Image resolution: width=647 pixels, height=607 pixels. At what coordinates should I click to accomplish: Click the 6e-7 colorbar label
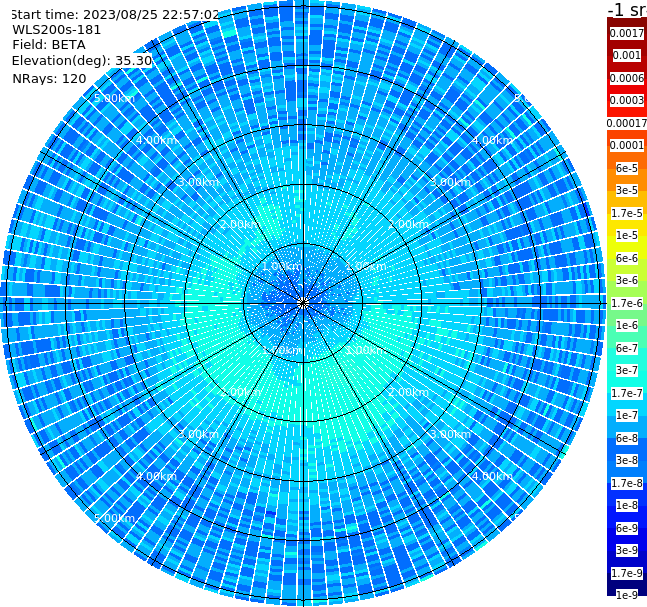[627, 348]
